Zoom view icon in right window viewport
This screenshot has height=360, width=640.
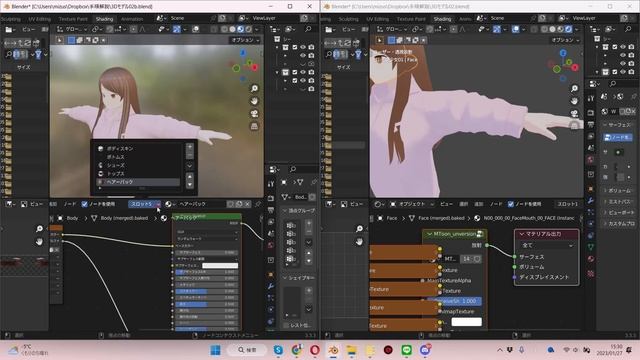tap(574, 88)
